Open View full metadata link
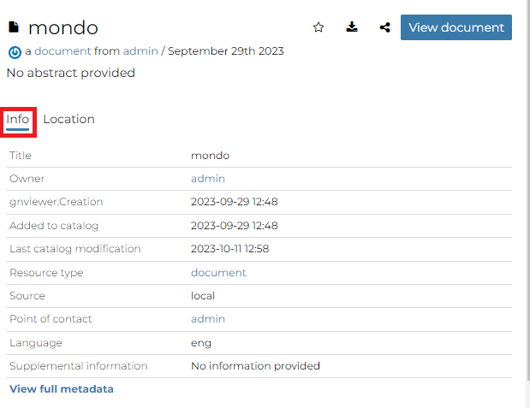 pos(62,389)
